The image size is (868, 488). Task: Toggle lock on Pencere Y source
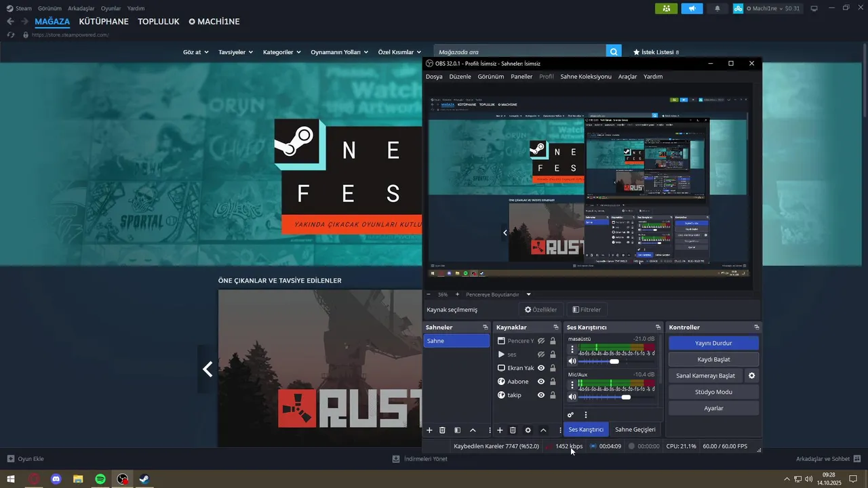tap(553, 341)
